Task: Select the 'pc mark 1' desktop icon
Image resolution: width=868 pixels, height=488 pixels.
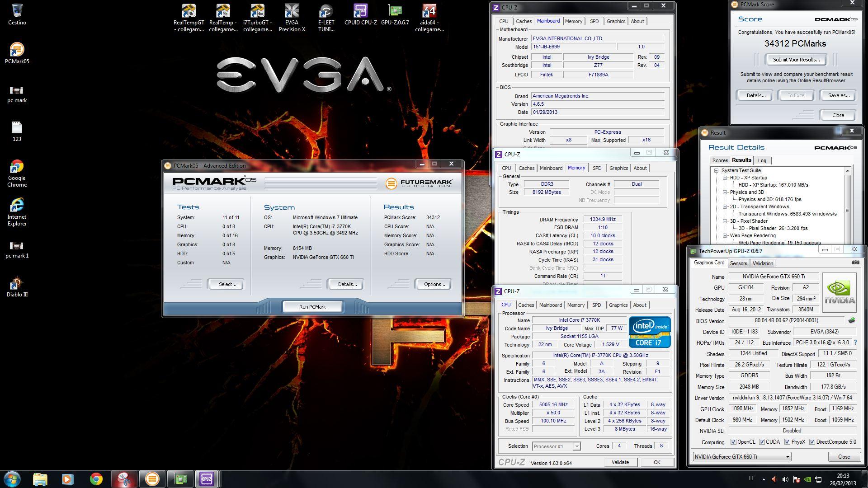Action: click(17, 249)
